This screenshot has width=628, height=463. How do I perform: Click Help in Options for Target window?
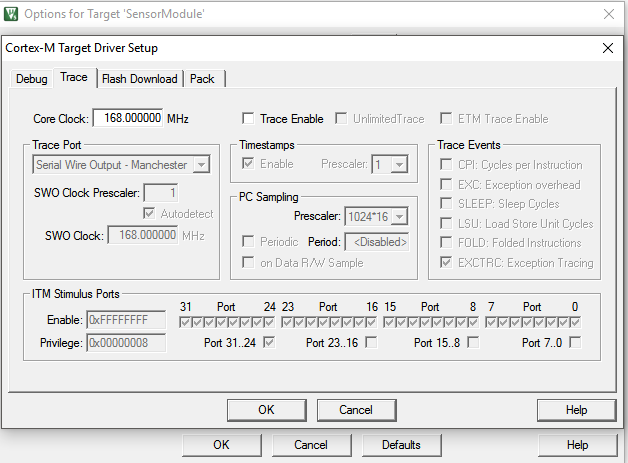tap(577, 445)
